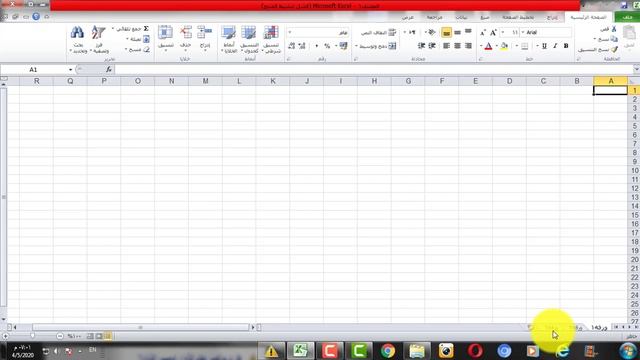640x360 pixels.
Task: Open the font size dropdown arrow
Action: [x=503, y=32]
